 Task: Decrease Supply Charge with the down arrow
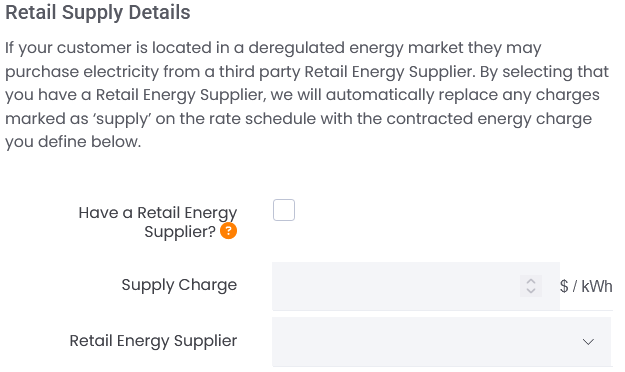coord(531,291)
